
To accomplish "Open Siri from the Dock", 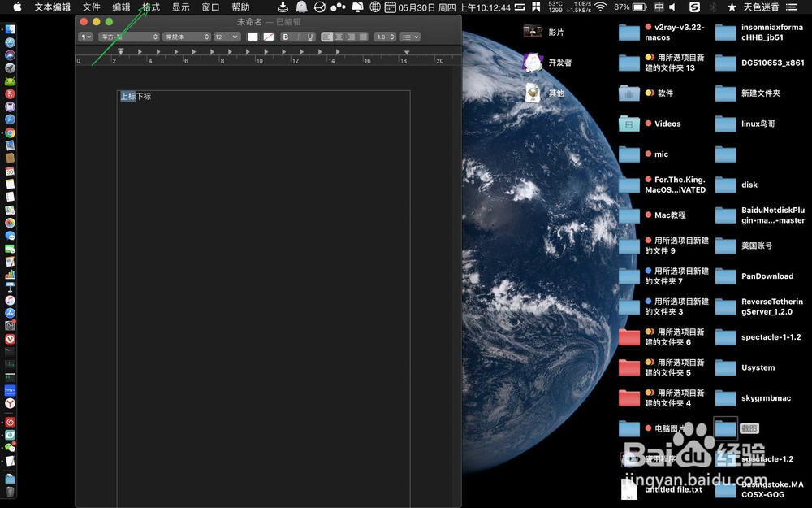I will coord(10,55).
